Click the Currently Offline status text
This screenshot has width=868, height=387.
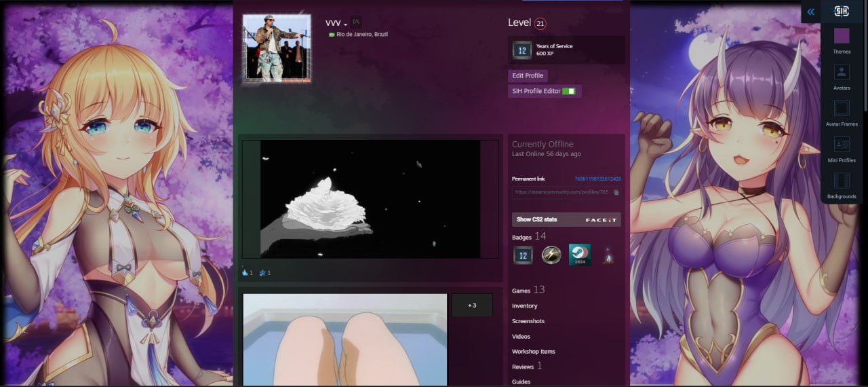pyautogui.click(x=542, y=144)
